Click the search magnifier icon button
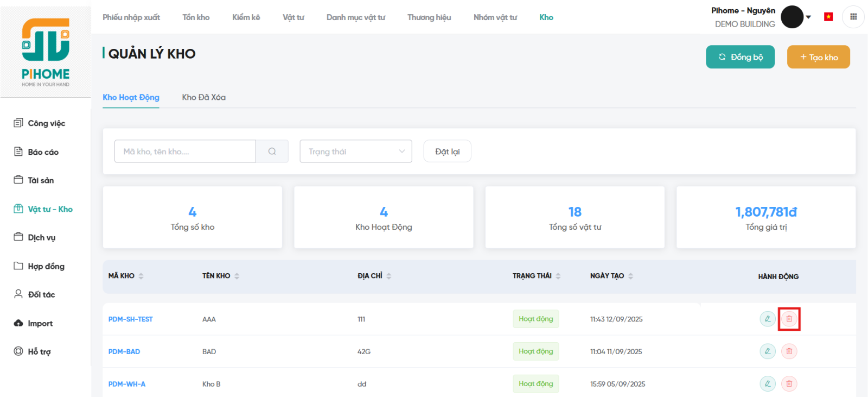 pos(272,152)
